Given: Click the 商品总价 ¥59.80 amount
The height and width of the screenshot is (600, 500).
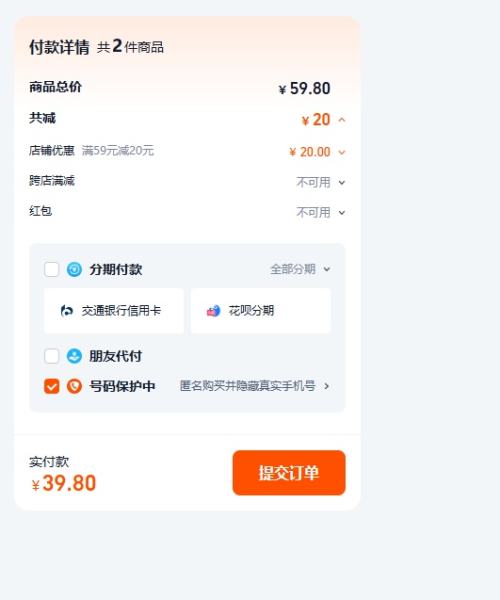Looking at the screenshot, I should tap(305, 88).
